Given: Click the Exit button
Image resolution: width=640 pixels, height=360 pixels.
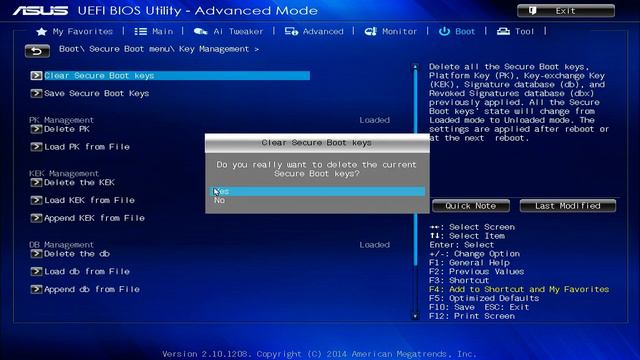Looking at the screenshot, I should [566, 11].
